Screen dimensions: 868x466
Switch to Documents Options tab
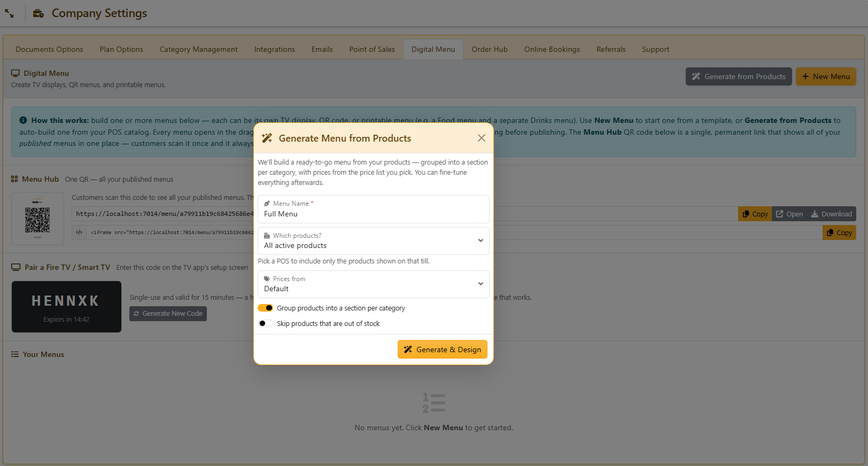[x=49, y=49]
